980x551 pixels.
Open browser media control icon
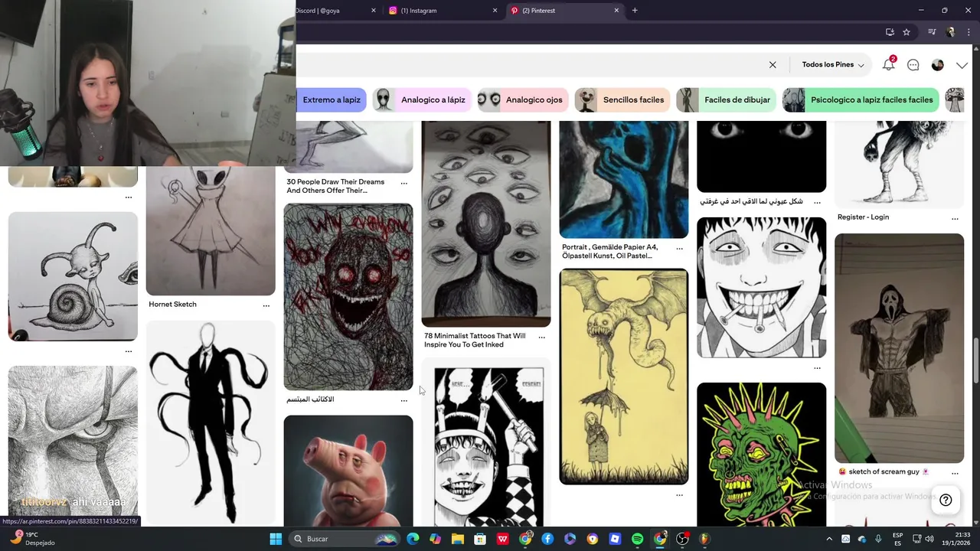pyautogui.click(x=932, y=32)
